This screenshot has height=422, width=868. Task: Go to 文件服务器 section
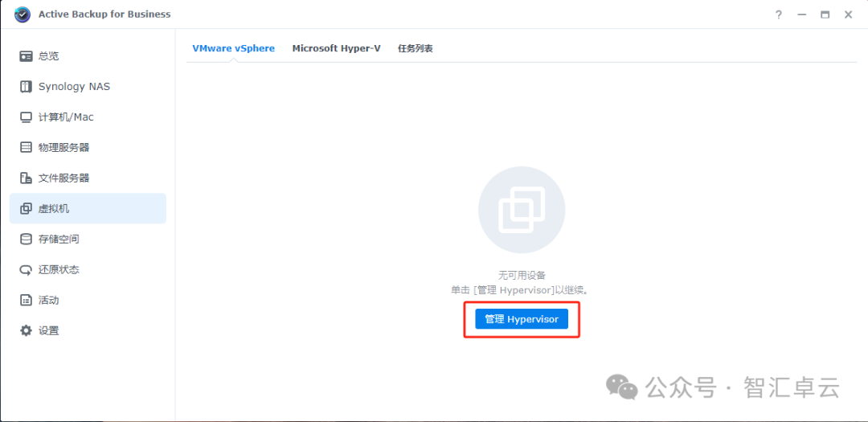(x=88, y=178)
